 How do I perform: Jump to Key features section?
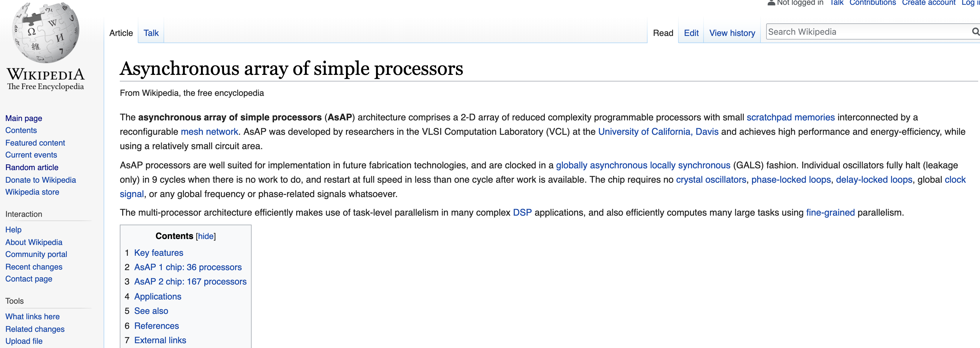[158, 253]
